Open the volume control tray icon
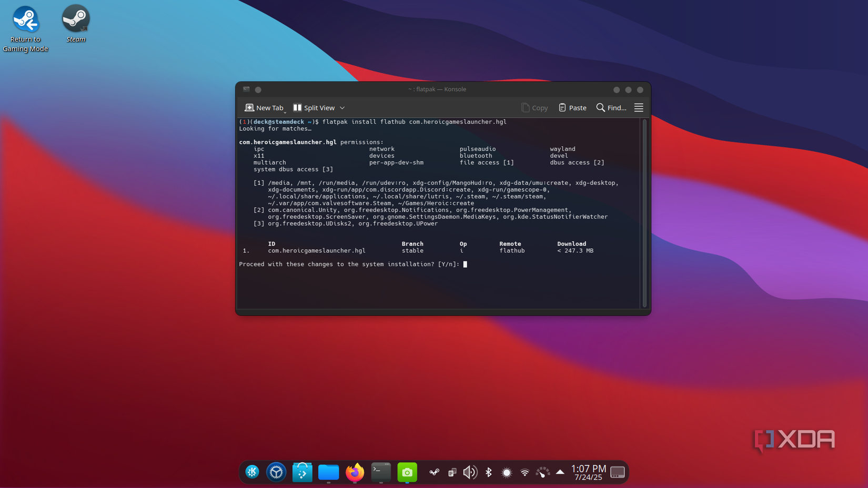This screenshot has width=868, height=488. coord(470,472)
